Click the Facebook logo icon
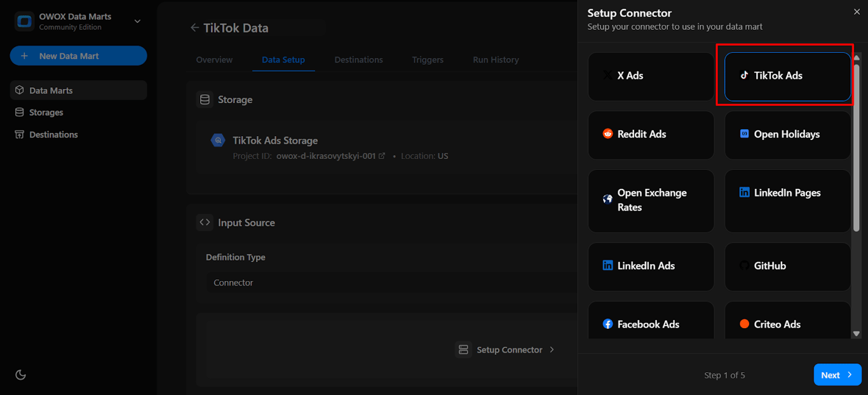The image size is (868, 395). coord(607,324)
